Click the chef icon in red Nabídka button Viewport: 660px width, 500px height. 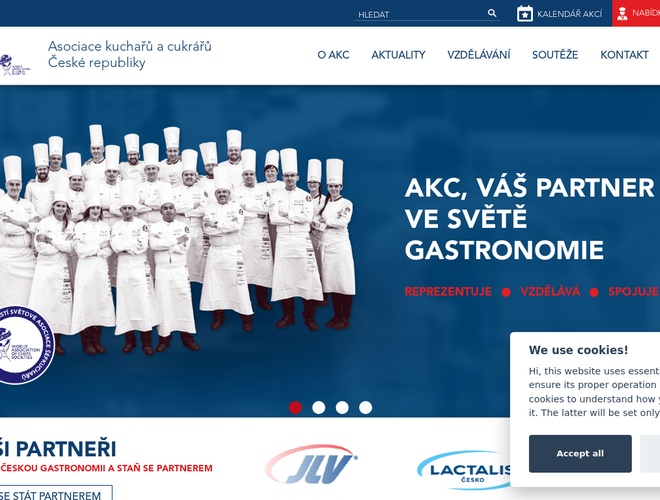622,13
